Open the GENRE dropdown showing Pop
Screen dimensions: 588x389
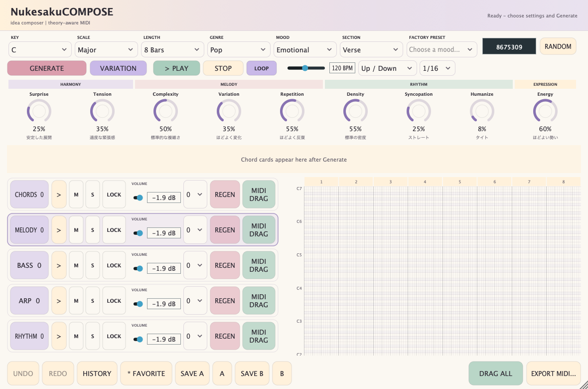[x=239, y=49]
